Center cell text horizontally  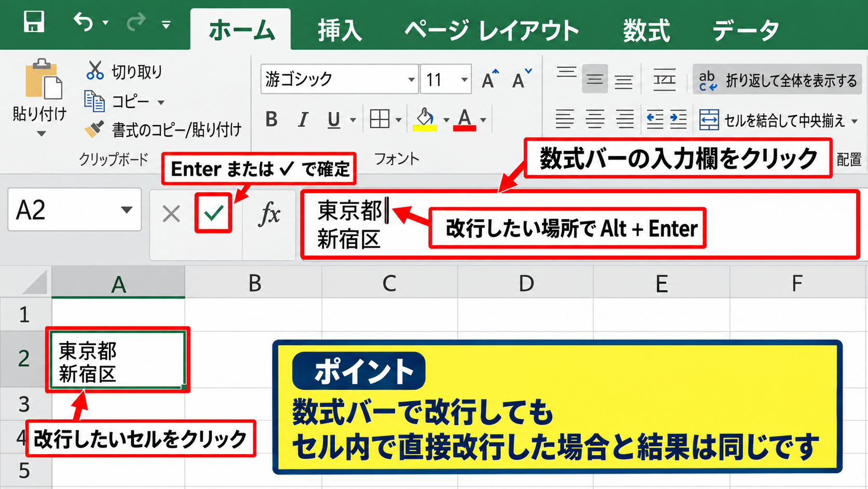595,120
